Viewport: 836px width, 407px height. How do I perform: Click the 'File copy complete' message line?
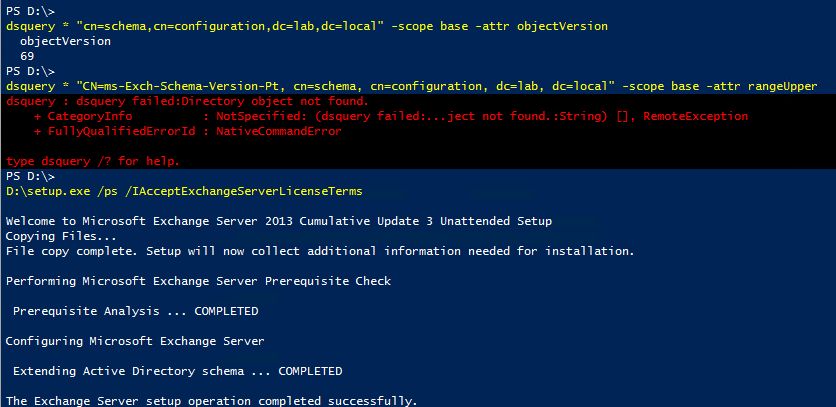320,250
